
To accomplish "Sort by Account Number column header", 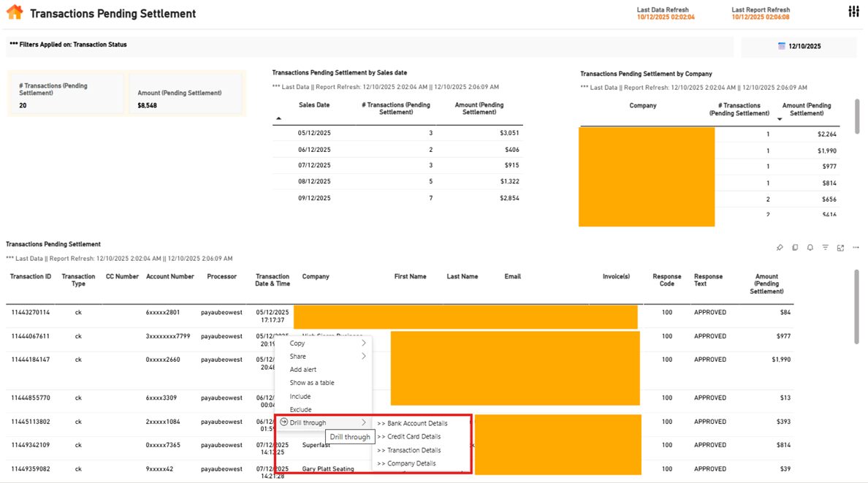I will (170, 276).
